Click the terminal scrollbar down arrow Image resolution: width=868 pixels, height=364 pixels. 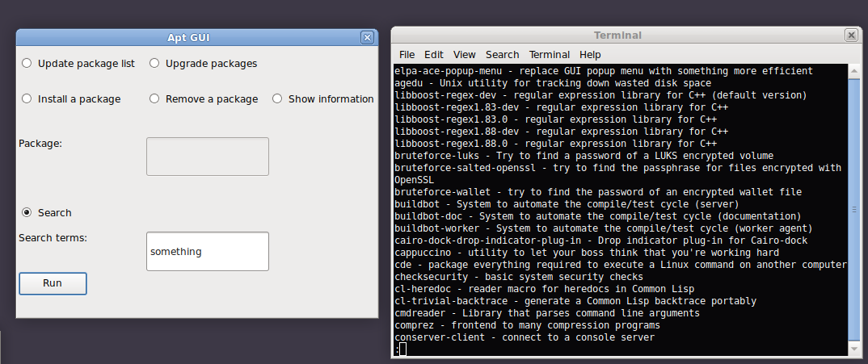pos(854,348)
